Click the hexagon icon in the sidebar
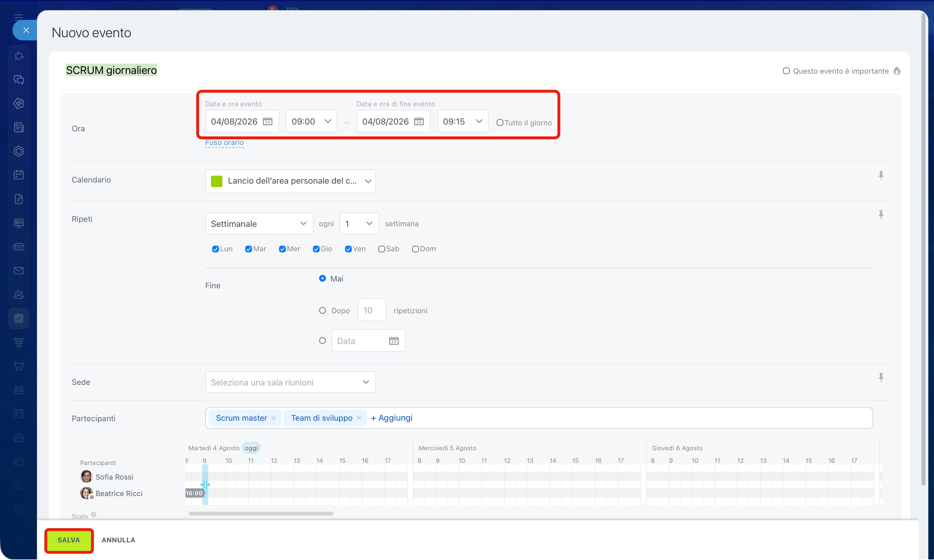 pos(18,151)
